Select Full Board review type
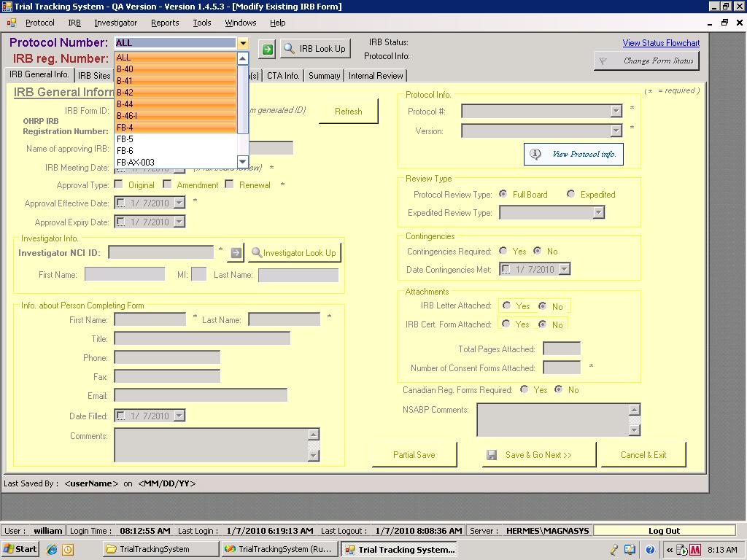Viewport: 747px width, 560px height. 503,194
